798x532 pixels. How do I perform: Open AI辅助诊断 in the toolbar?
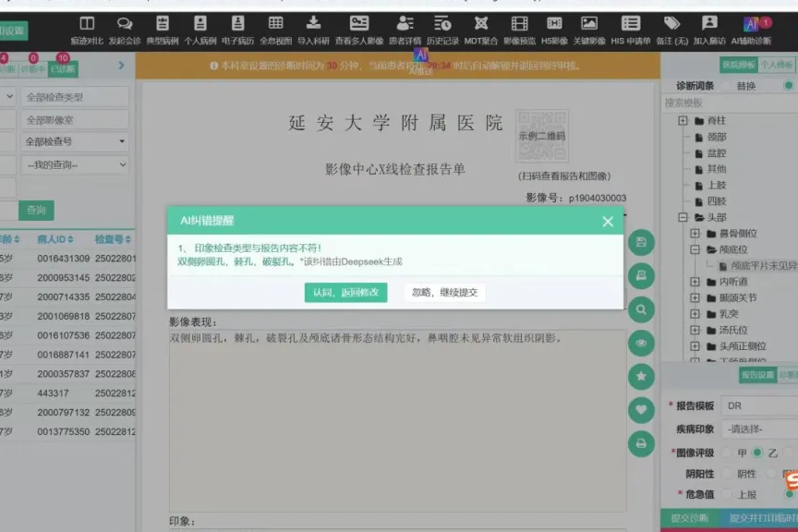coord(750,30)
